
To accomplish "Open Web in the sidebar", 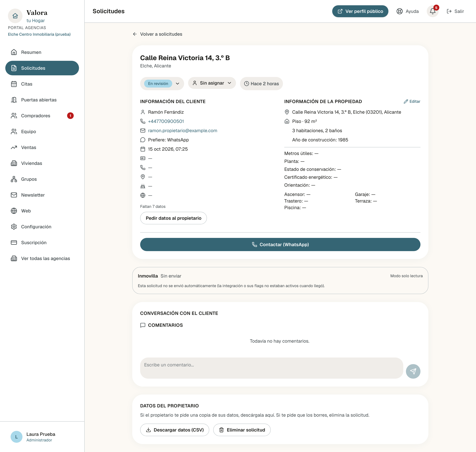I will pyautogui.click(x=42, y=211).
